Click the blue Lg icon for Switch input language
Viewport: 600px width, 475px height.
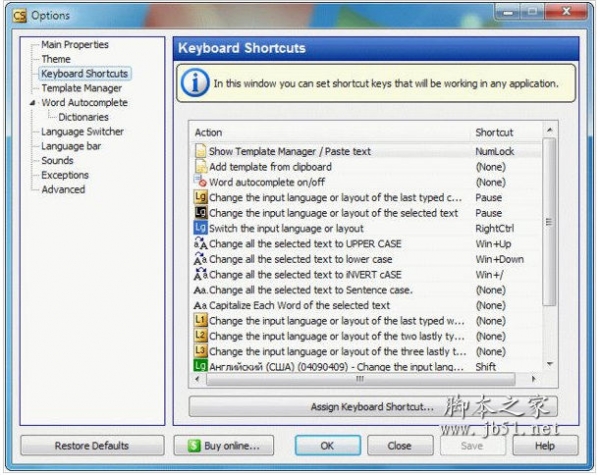point(201,228)
